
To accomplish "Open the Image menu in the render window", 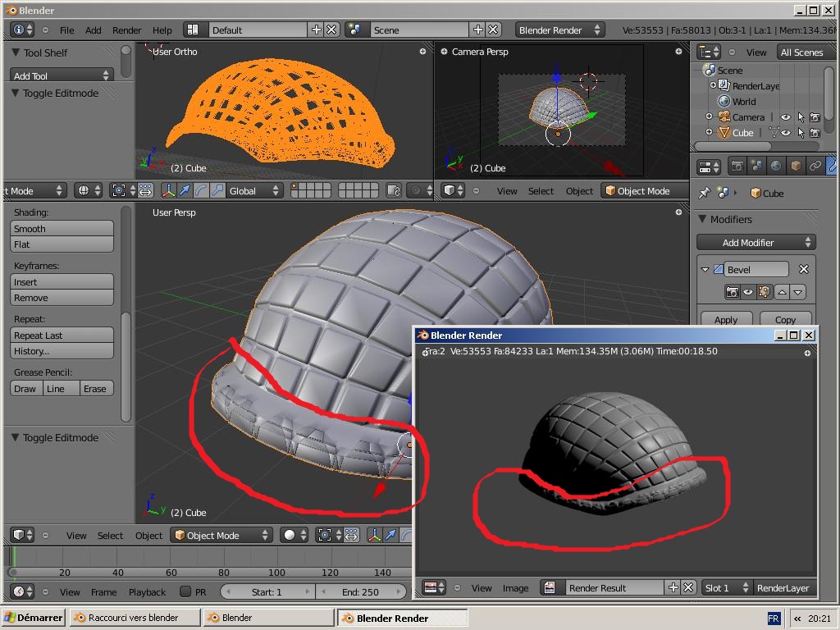I will click(x=515, y=587).
